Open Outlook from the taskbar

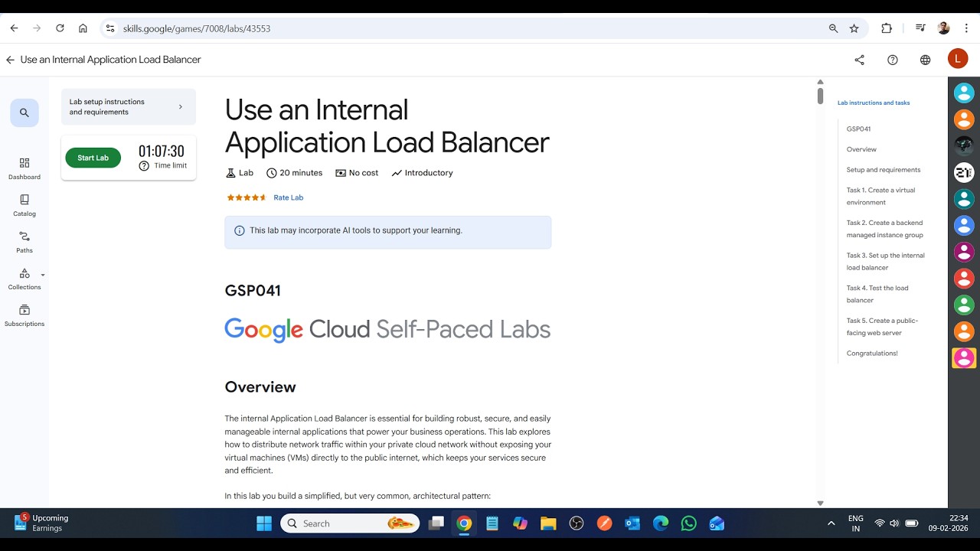pos(632,523)
